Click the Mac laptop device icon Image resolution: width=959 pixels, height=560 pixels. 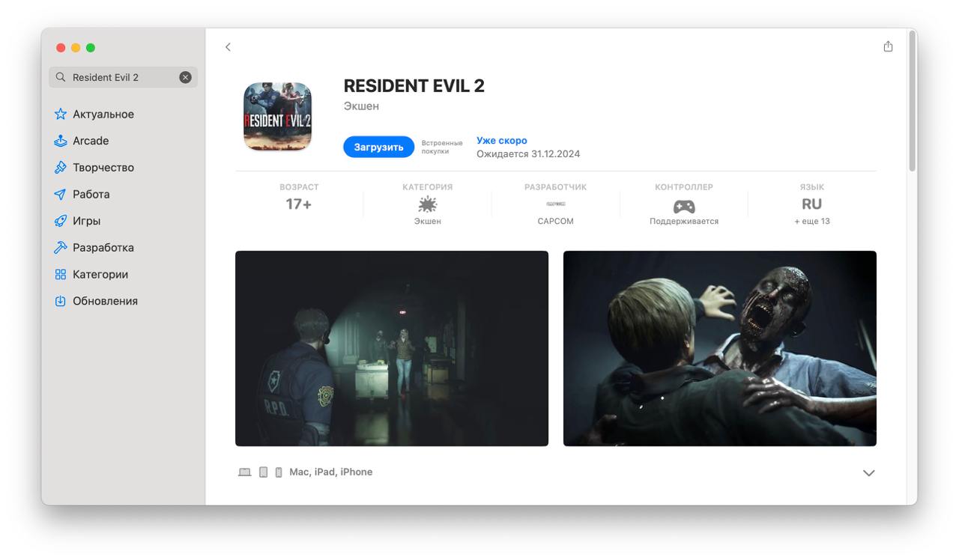(245, 472)
